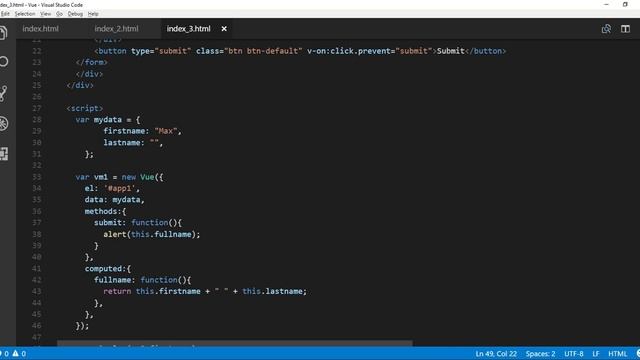The image size is (640, 360).
Task: Click "firstname" on line 29
Action: coord(124,131)
